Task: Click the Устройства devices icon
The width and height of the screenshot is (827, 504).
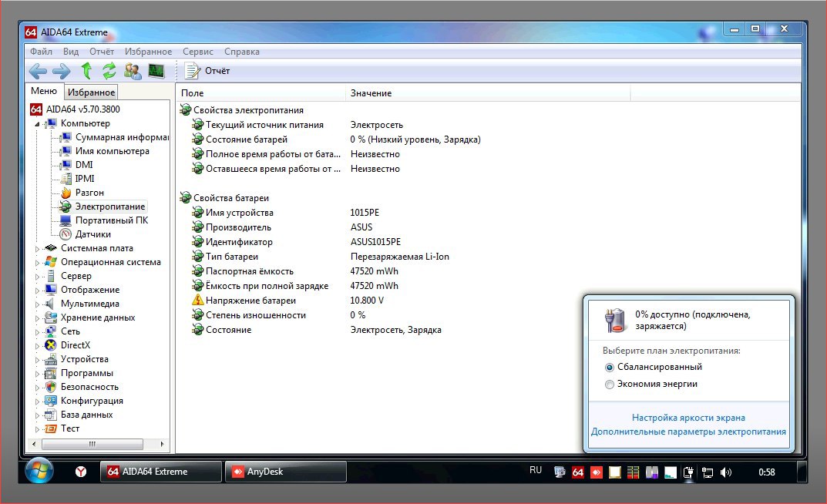Action: click(x=51, y=359)
